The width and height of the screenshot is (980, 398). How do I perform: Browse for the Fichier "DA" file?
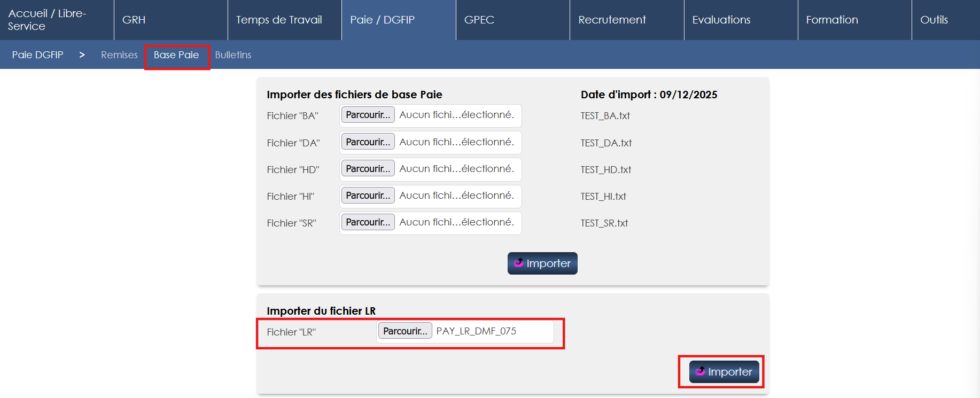[x=368, y=142]
